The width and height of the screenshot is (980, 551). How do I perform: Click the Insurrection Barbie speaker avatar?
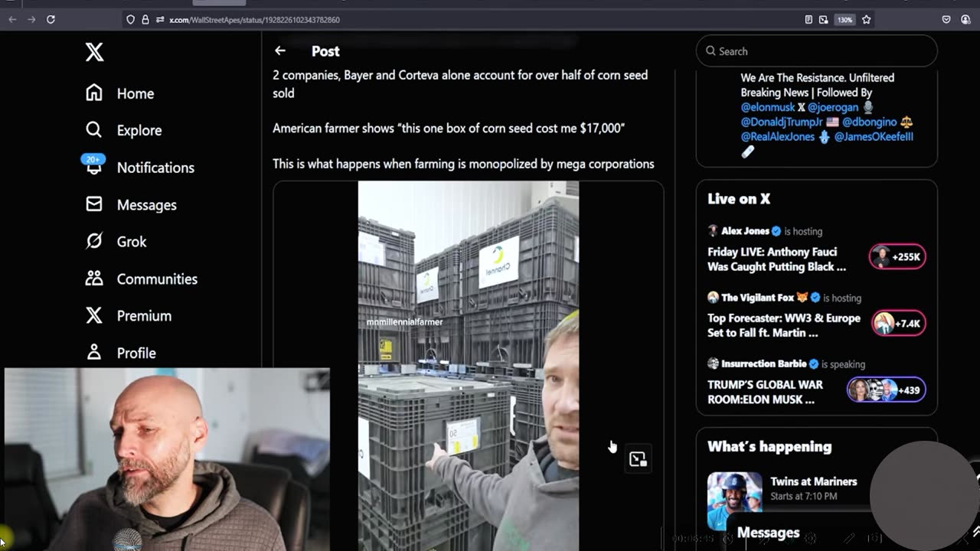coord(713,364)
